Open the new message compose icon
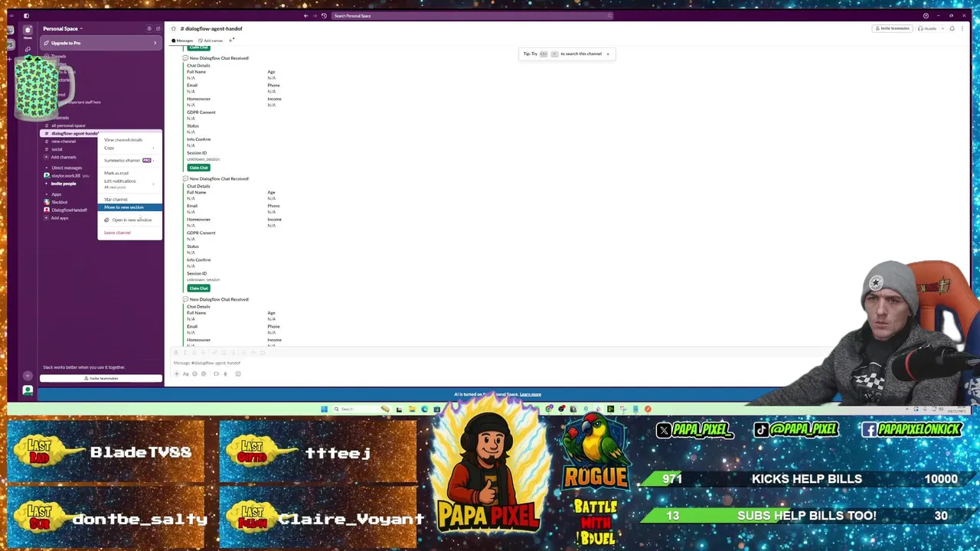 point(158,28)
